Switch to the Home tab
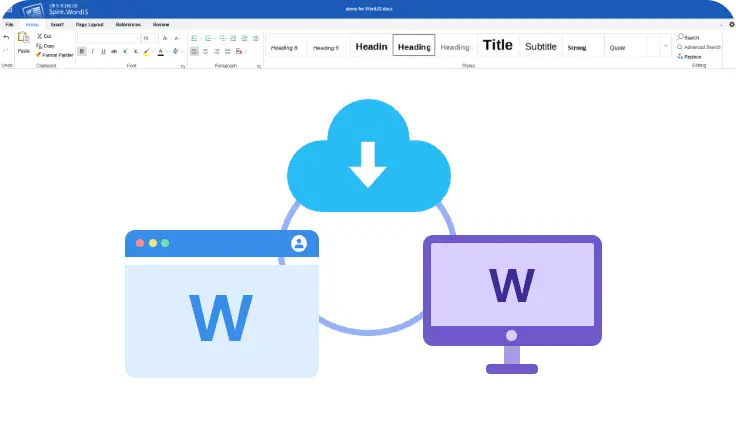The height and width of the screenshot is (424, 736). click(32, 24)
